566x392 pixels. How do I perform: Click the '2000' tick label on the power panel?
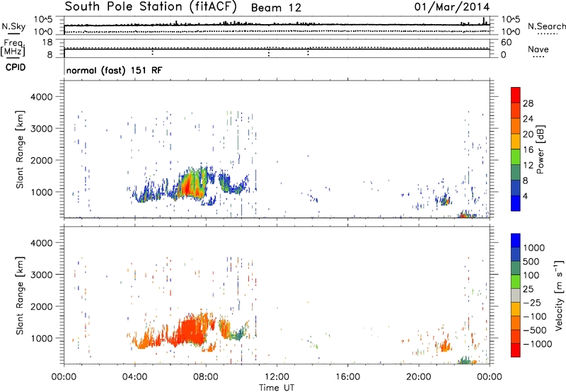pyautogui.click(x=42, y=160)
